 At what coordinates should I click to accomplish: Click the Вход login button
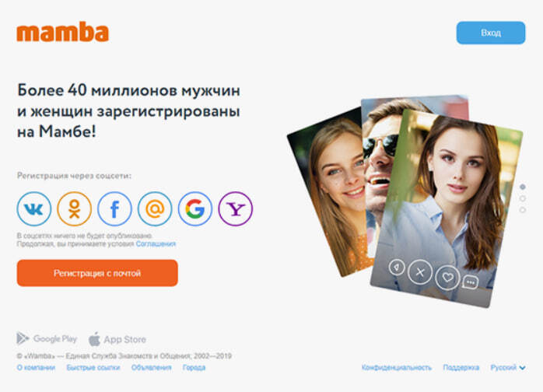(491, 33)
